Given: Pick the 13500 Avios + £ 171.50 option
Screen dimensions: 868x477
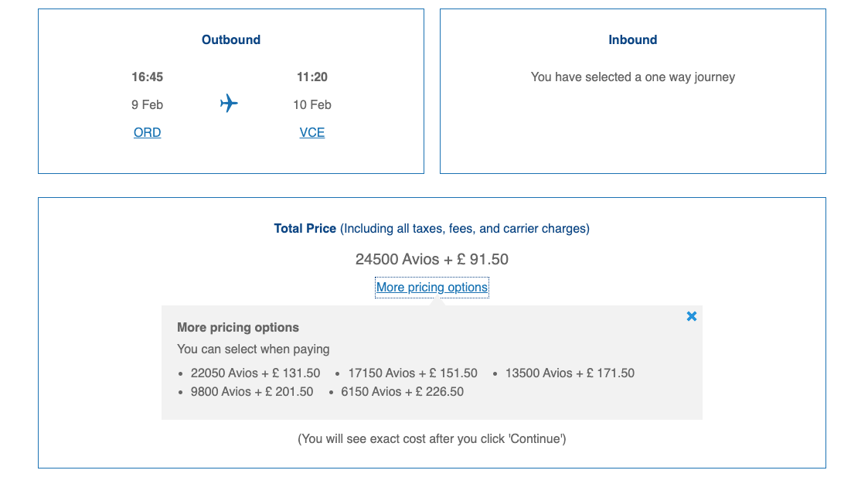Looking at the screenshot, I should [570, 373].
